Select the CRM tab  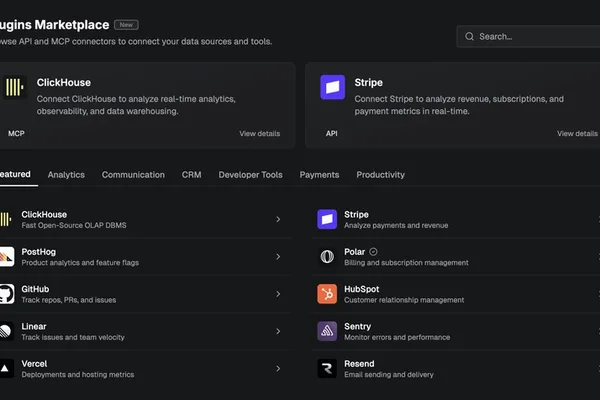pos(191,175)
